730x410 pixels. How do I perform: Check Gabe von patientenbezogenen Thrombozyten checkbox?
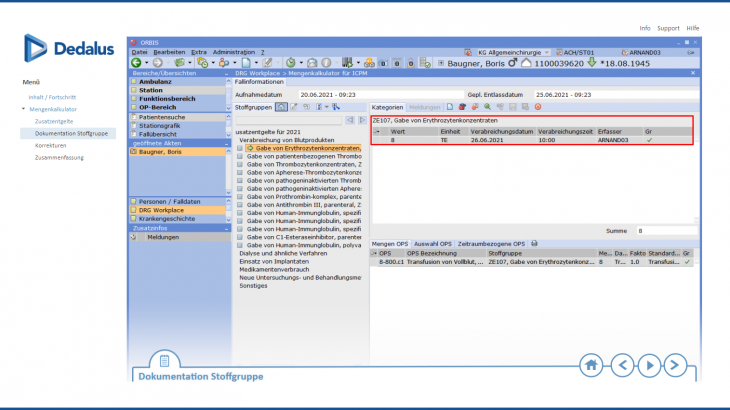(x=240, y=156)
